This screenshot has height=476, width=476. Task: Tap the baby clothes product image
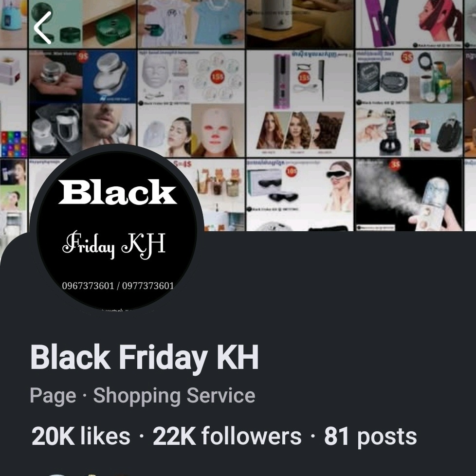point(191,24)
